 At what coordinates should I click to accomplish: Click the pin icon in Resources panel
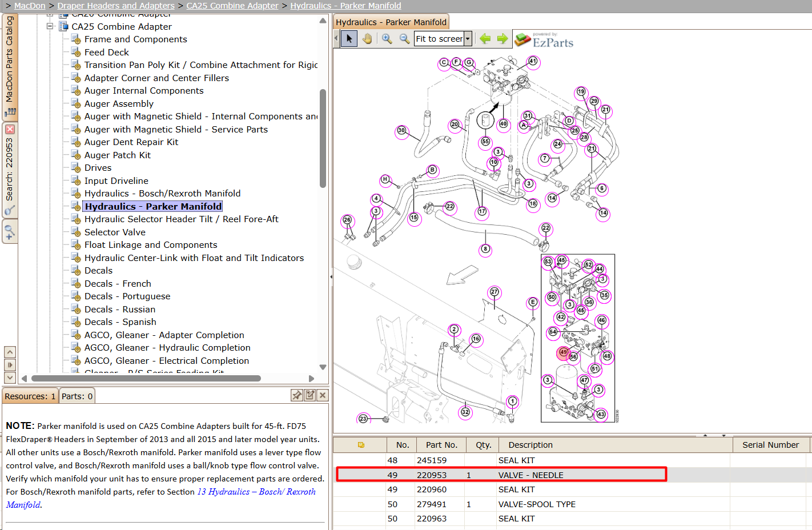[x=297, y=395]
